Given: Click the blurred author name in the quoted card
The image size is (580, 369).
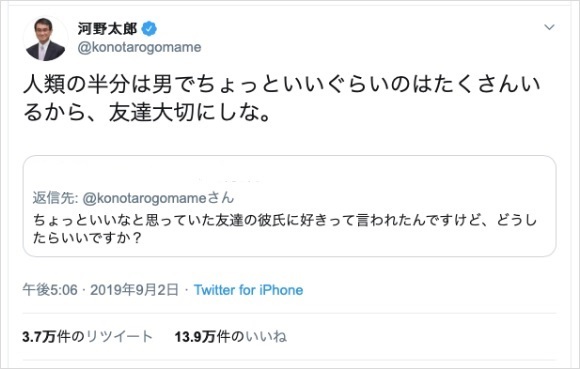Looking at the screenshot, I should (227, 180).
